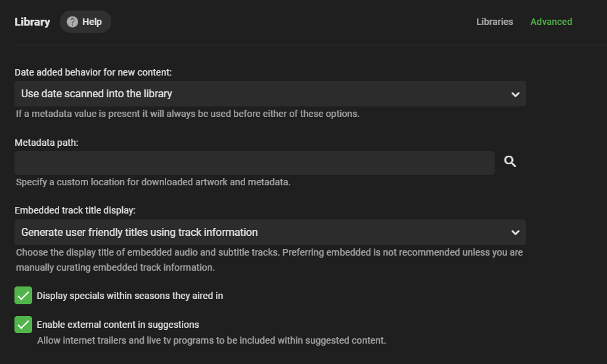This screenshot has height=364, width=607.
Task: Click 'Enable external content in suggestions' label
Action: (118, 325)
